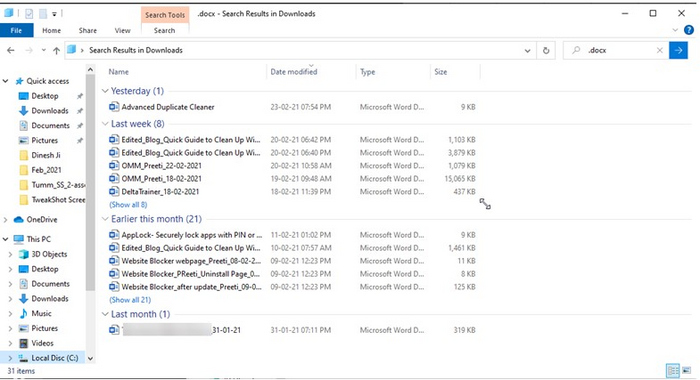Collapse the Last week (8) group

point(105,124)
